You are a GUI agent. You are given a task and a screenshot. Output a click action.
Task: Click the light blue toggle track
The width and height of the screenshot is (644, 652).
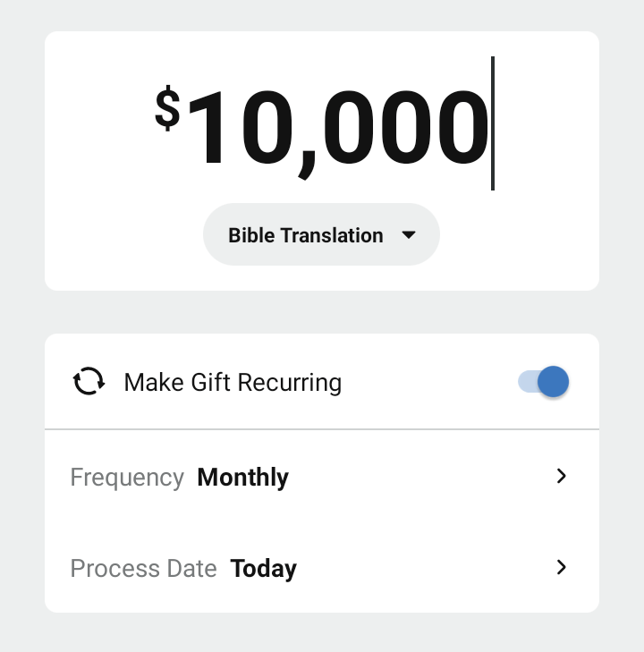click(527, 382)
